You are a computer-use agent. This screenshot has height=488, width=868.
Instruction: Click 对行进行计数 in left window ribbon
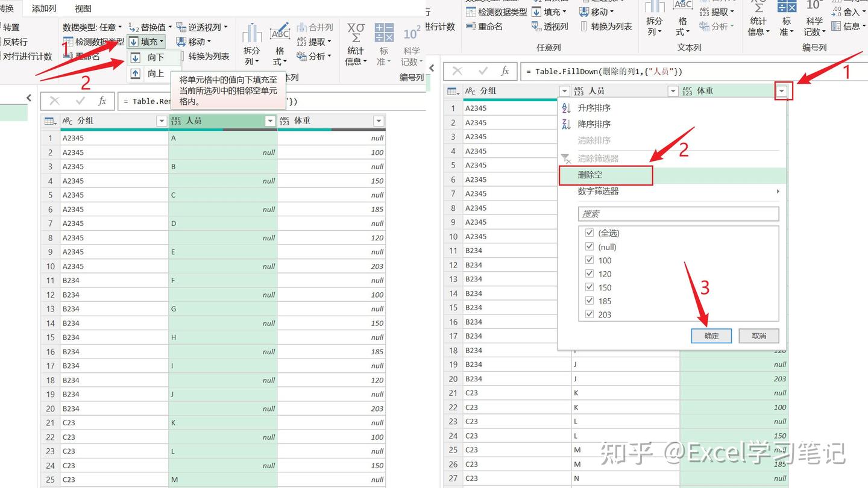28,57
